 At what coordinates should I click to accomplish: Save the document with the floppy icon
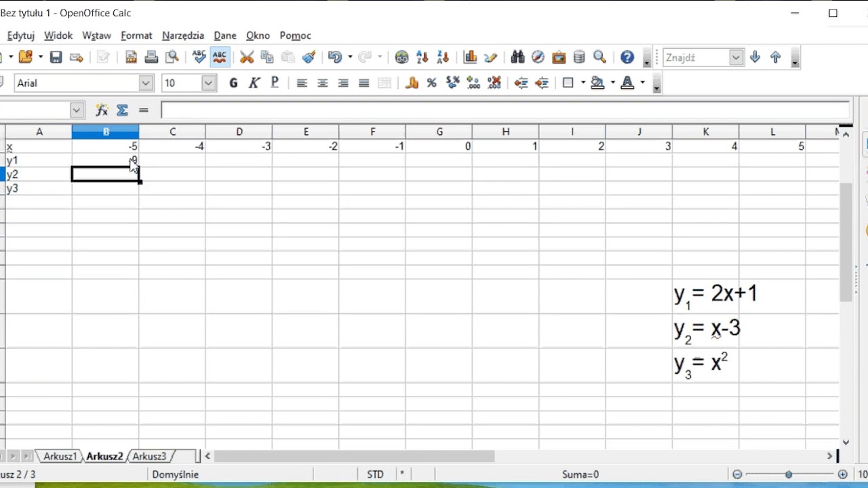point(56,58)
